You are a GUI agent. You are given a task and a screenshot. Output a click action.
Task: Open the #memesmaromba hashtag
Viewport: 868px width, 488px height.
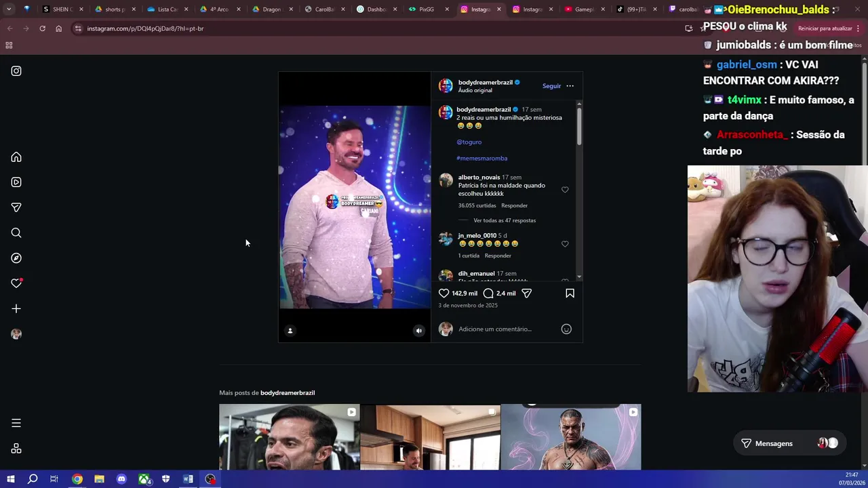(x=481, y=159)
